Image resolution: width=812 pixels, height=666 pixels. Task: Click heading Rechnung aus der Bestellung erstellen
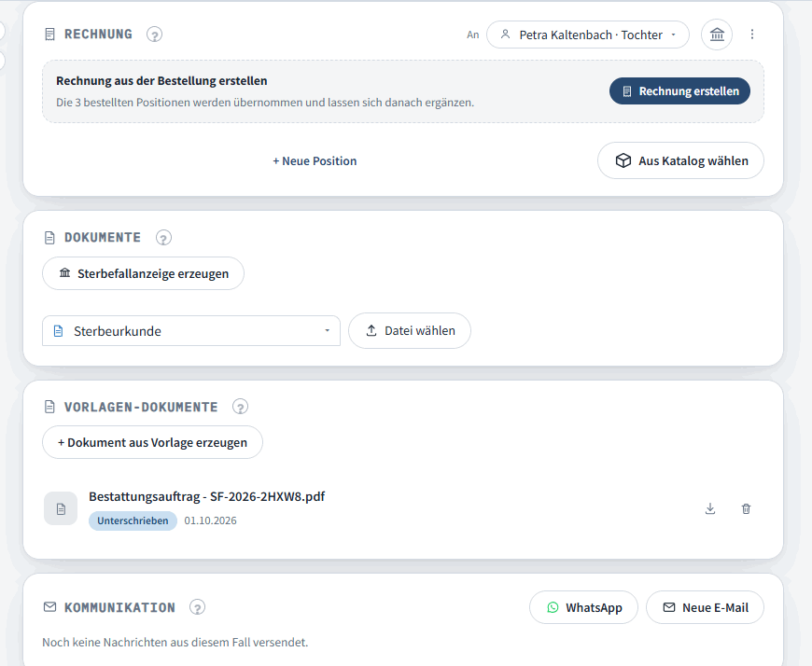161,81
